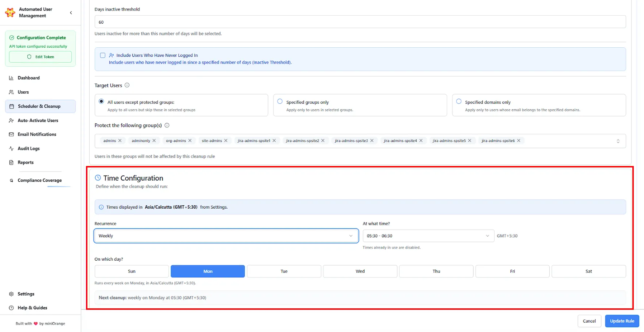Click info icon beside Protect the following group(s)
The image size is (644, 332).
167,125
